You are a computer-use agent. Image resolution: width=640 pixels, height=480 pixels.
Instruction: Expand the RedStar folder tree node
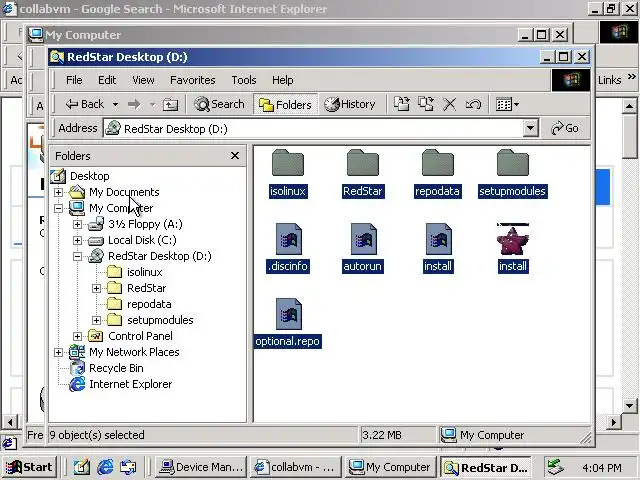click(x=96, y=288)
